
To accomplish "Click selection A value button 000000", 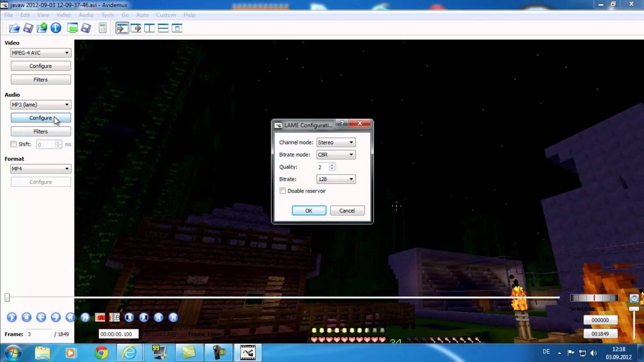I will click(x=600, y=320).
